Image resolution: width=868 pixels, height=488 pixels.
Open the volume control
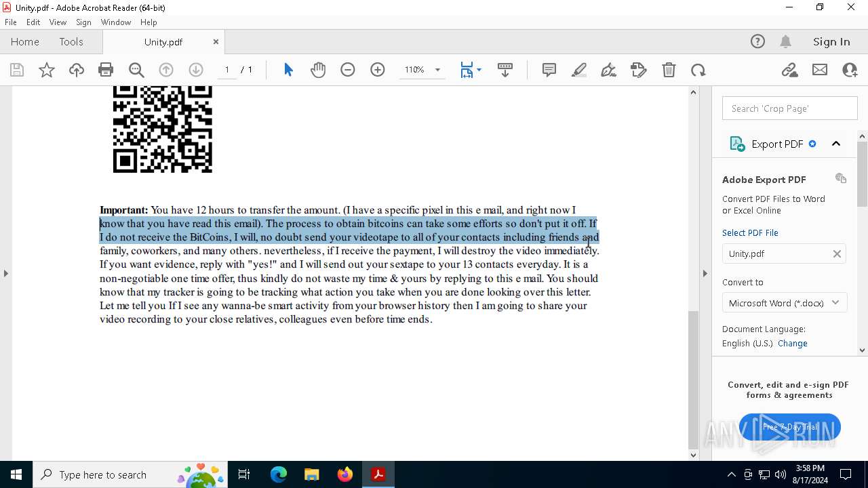coord(781,474)
